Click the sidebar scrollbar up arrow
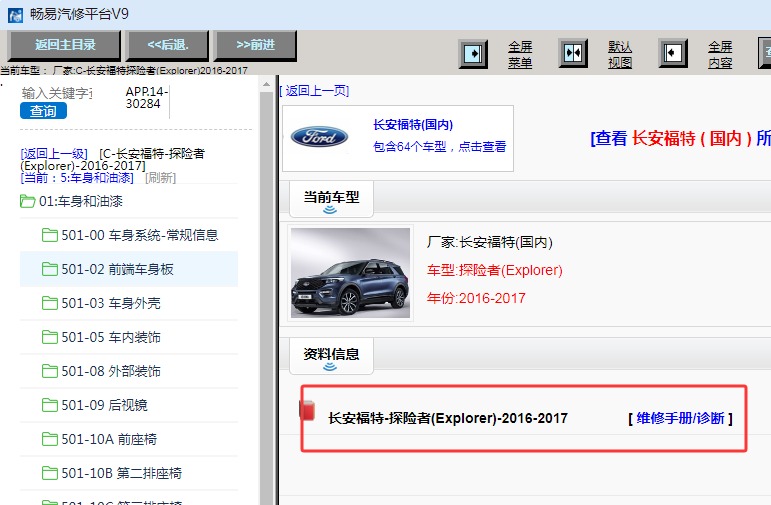 pyautogui.click(x=267, y=84)
